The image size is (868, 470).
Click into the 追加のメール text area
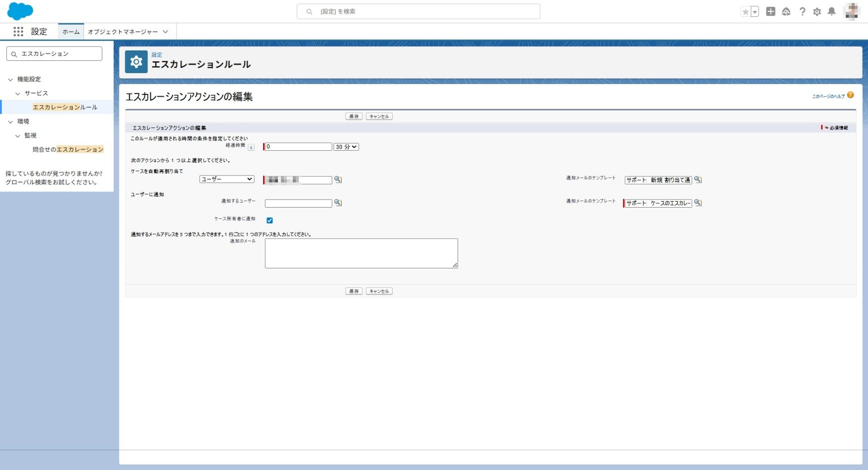pos(361,253)
